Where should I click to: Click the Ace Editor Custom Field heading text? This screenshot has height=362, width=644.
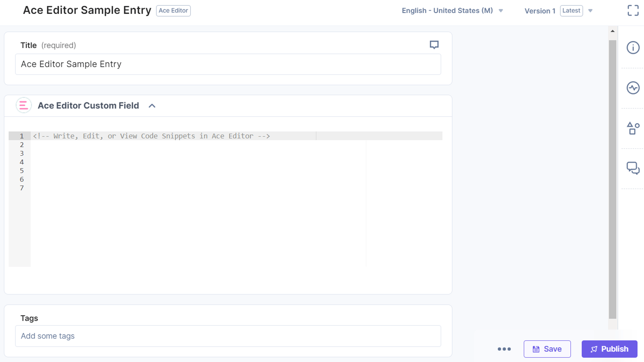pos(88,106)
